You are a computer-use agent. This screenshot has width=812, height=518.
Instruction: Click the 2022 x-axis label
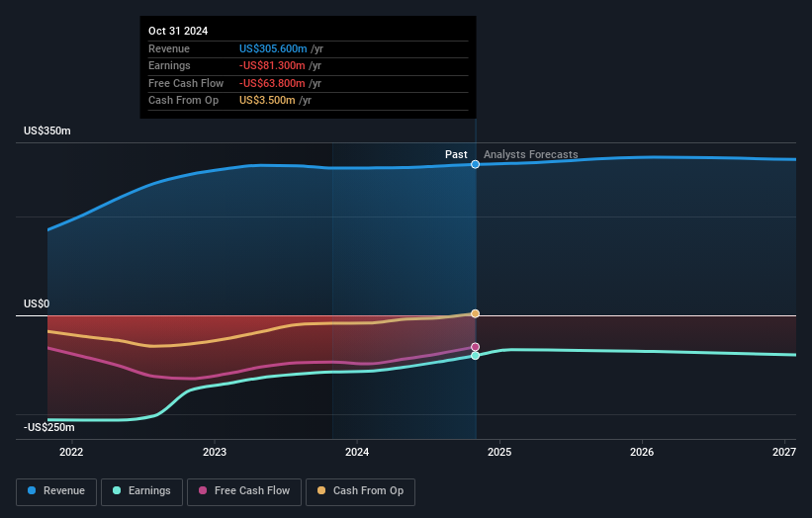[71, 452]
